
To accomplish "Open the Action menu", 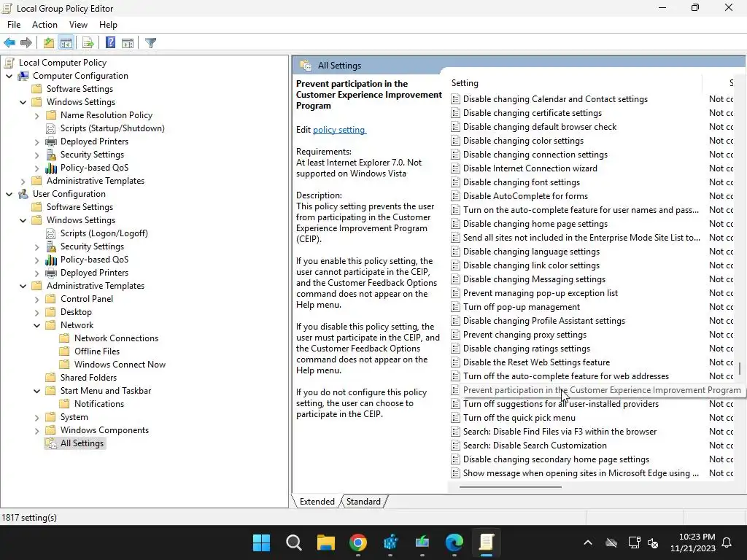I will click(x=44, y=25).
